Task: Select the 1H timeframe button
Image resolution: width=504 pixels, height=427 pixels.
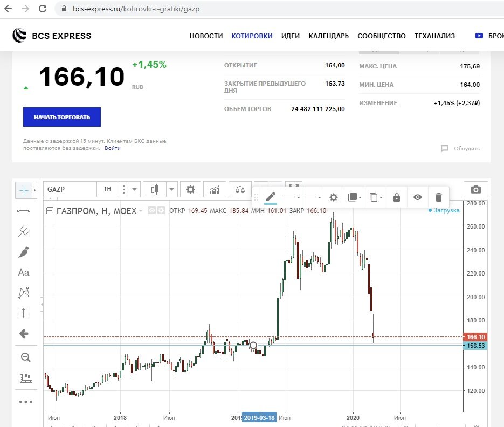Action: [x=107, y=189]
